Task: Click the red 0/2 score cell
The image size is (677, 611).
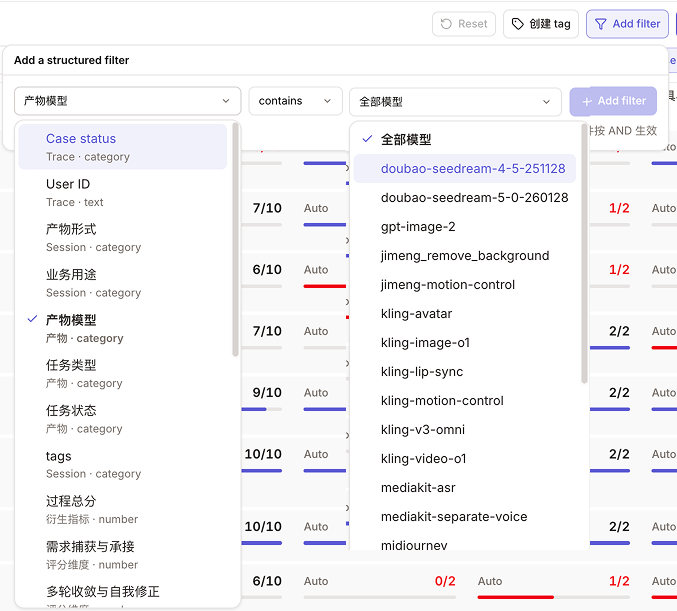Action: pos(445,581)
